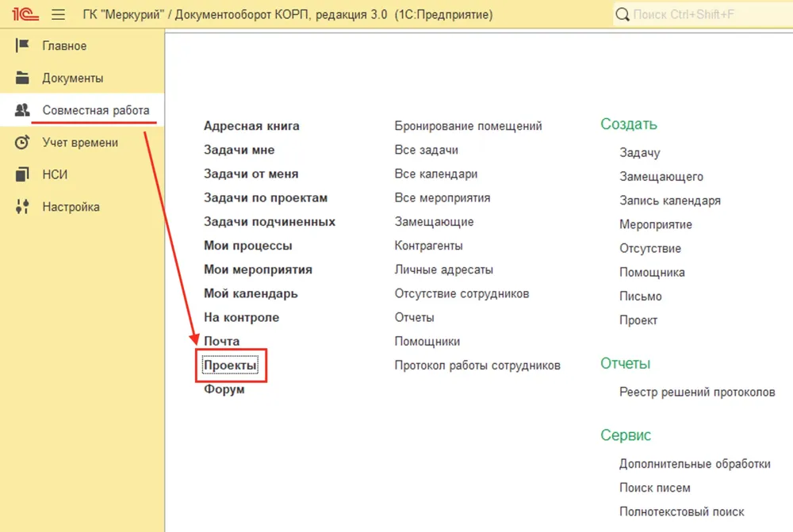
Task: Click the magnifier search icon
Action: point(622,14)
